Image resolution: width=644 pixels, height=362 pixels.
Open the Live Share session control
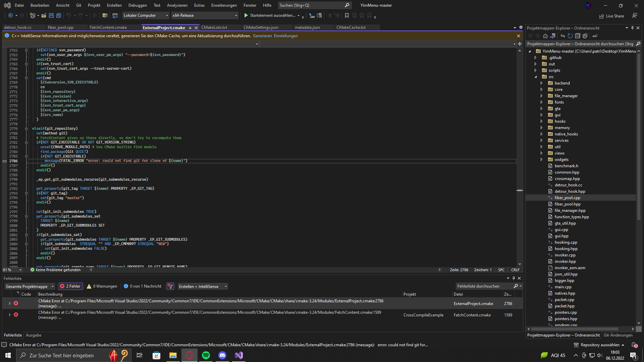[x=611, y=16]
